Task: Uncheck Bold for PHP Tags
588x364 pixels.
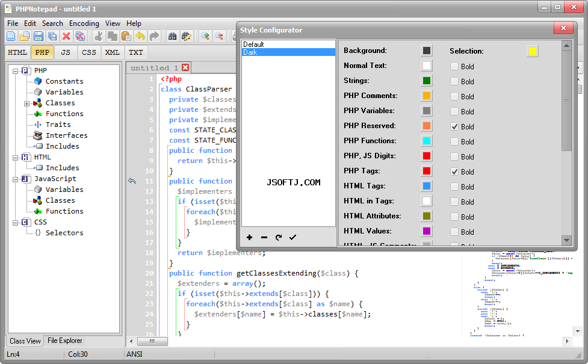Action: coord(454,171)
